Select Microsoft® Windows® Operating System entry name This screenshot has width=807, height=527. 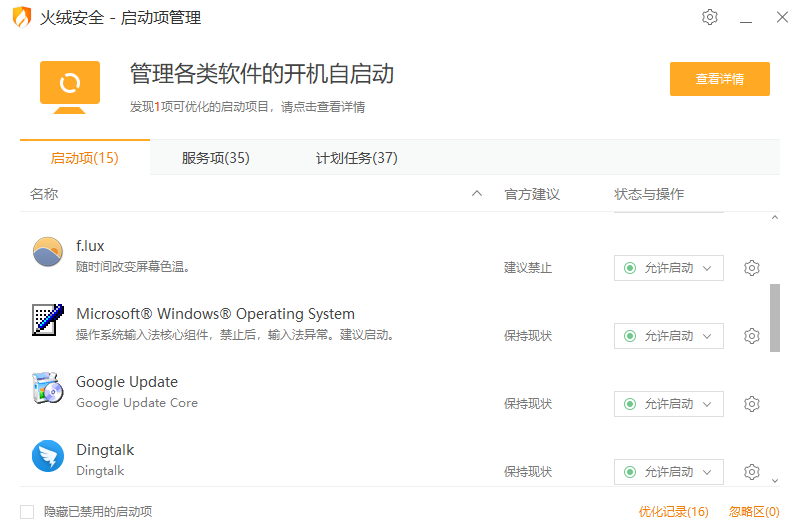[x=215, y=314]
